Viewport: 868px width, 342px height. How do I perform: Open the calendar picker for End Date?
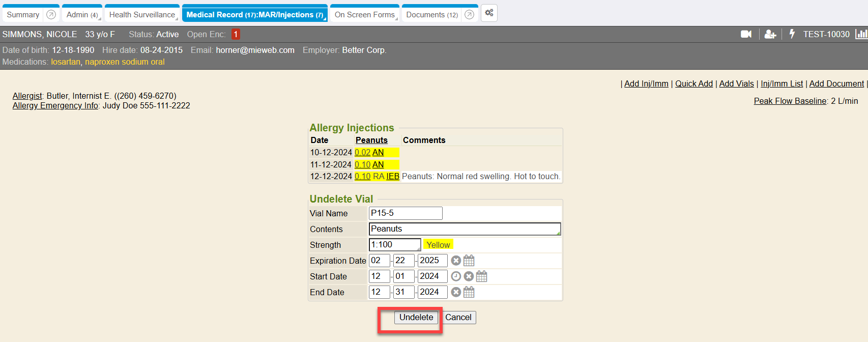click(x=469, y=292)
